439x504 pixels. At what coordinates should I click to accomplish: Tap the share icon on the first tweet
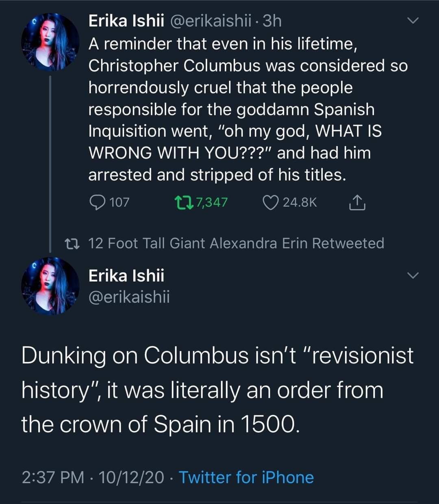[356, 202]
